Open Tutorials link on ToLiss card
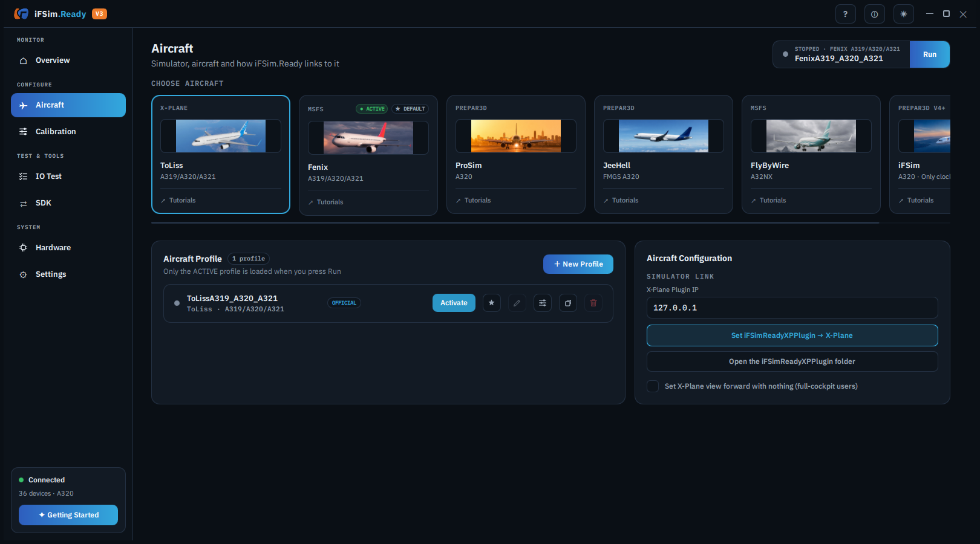The image size is (980, 544). 178,201
